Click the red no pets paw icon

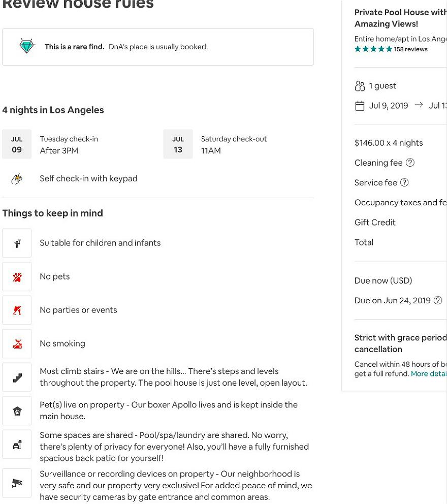(17, 277)
